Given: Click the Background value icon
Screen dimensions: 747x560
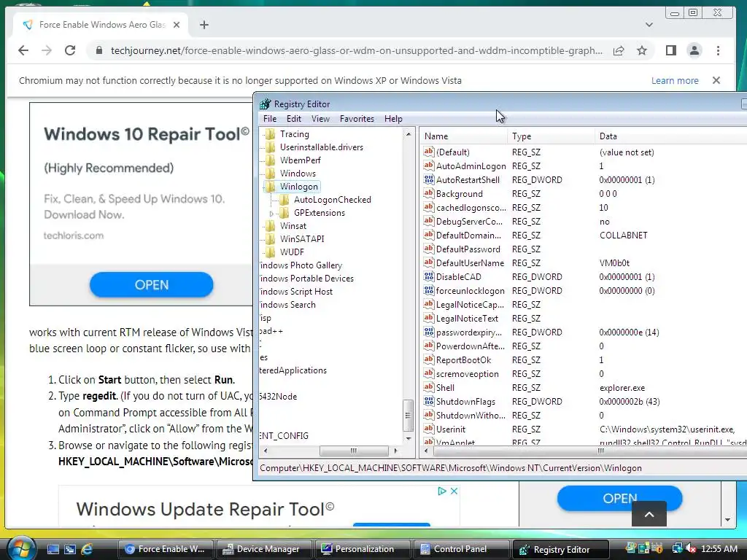Looking at the screenshot, I should pos(428,193).
